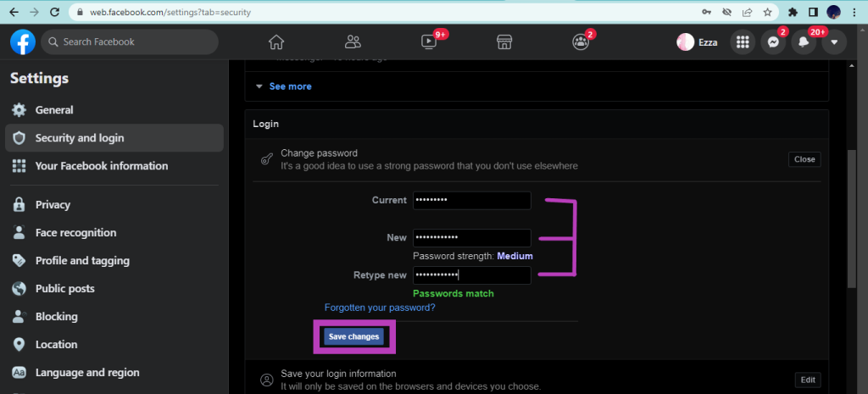Go back with the browser back arrow
868x394 pixels.
click(x=14, y=12)
